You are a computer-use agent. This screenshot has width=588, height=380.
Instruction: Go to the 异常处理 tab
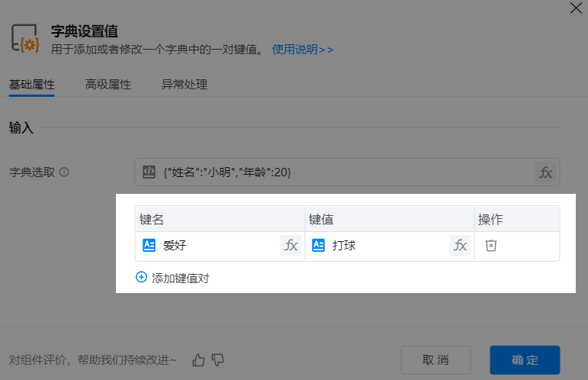[x=184, y=85]
